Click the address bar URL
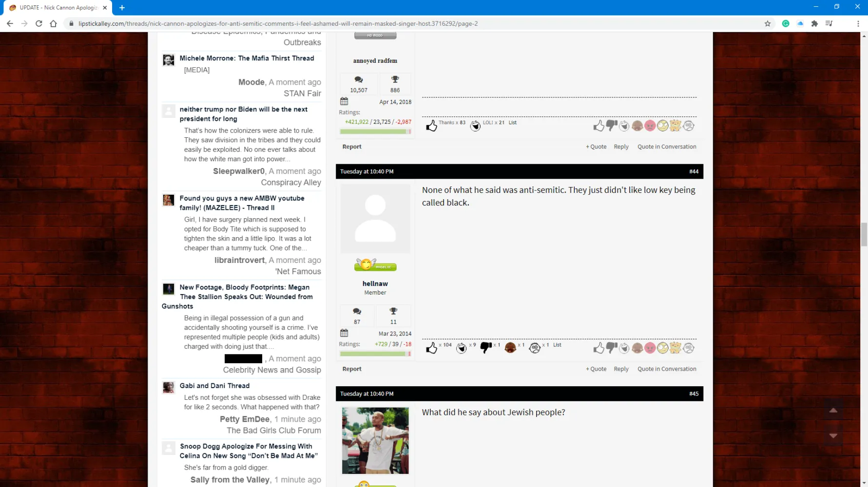Screen dimensions: 868x487 pyautogui.click(x=278, y=23)
